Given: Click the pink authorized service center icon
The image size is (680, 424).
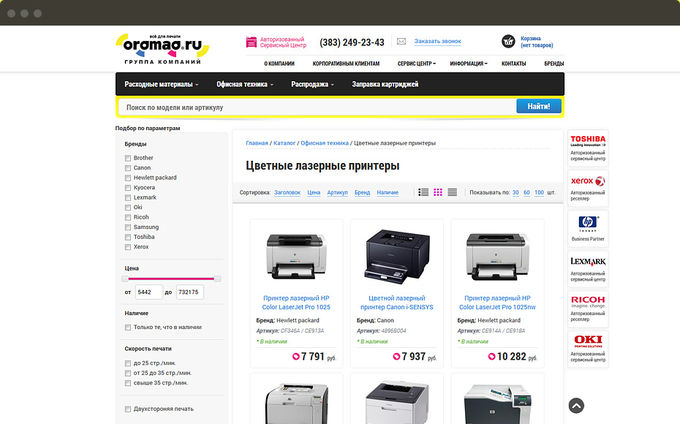Looking at the screenshot, I should coord(251,42).
